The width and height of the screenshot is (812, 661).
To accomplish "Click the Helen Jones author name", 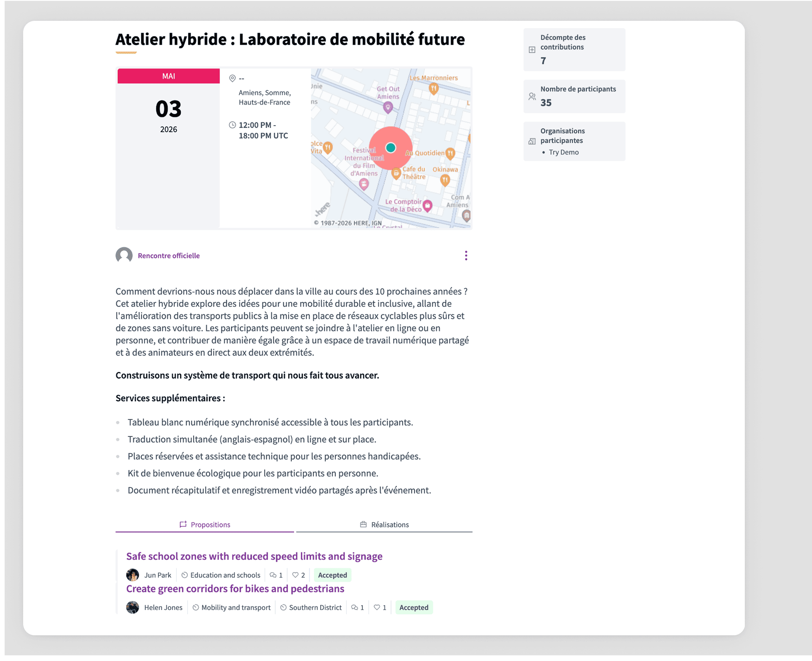I will pos(163,608).
